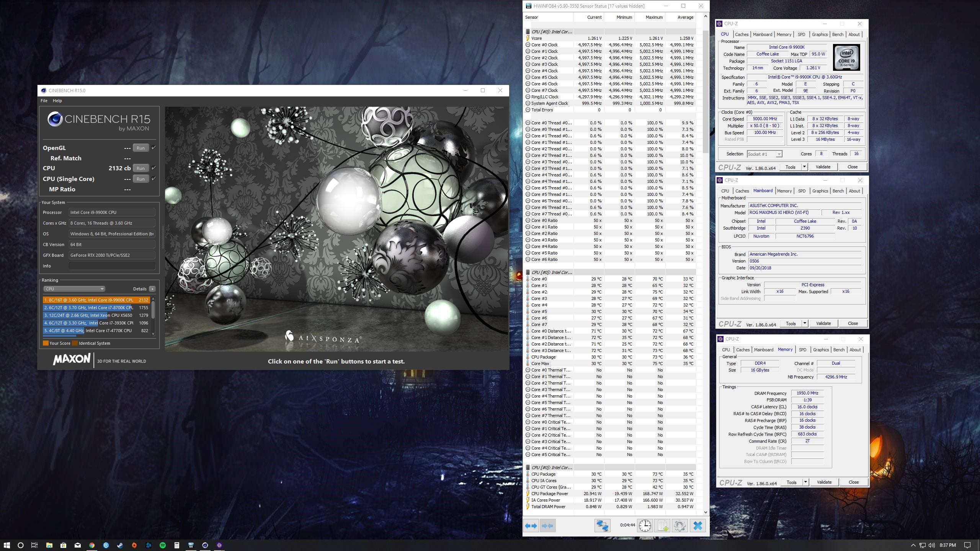980x551 pixels.
Task: Open Cinebench File menu
Action: pyautogui.click(x=44, y=101)
